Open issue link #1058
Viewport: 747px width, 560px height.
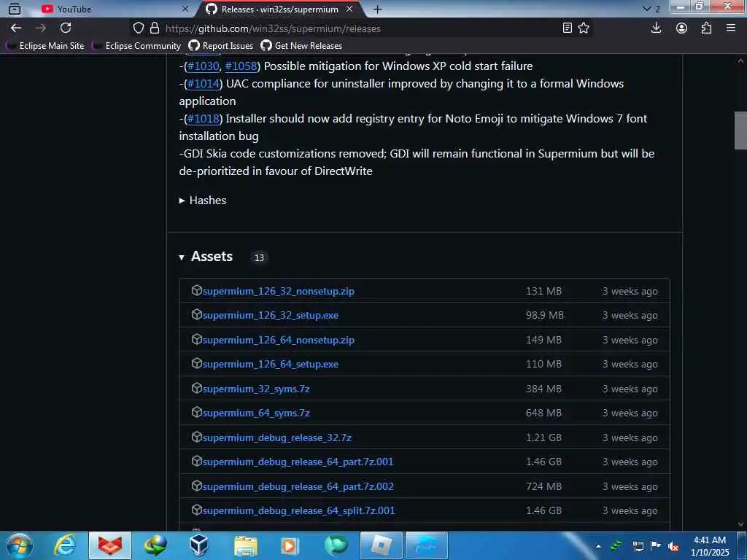tap(241, 66)
